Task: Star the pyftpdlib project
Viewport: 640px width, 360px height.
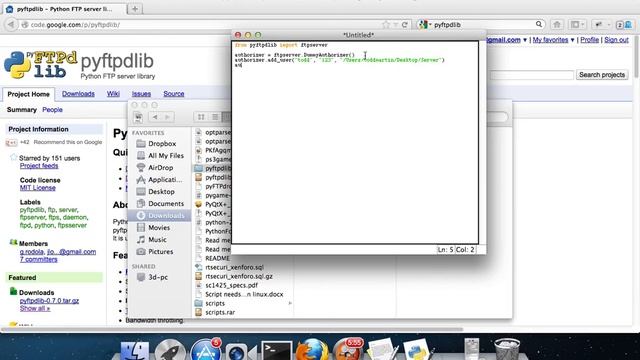Action: [x=13, y=158]
